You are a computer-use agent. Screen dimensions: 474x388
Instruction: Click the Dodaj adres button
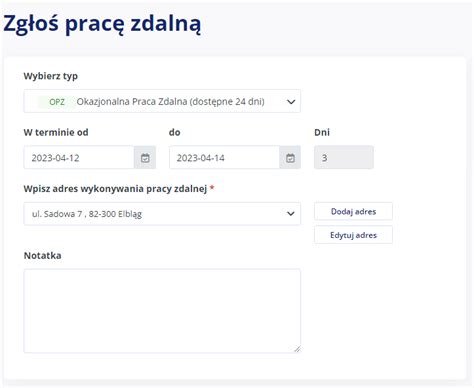point(353,211)
